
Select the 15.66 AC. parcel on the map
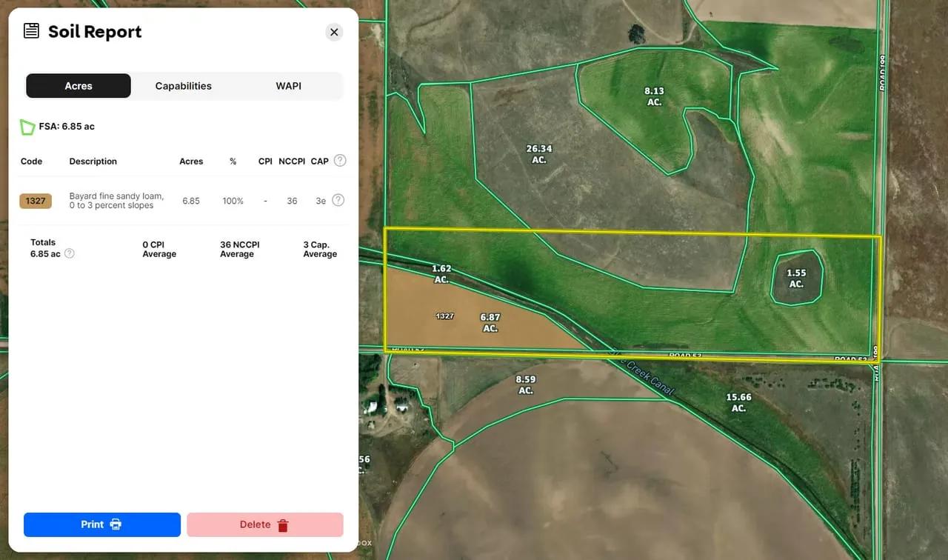[738, 402]
